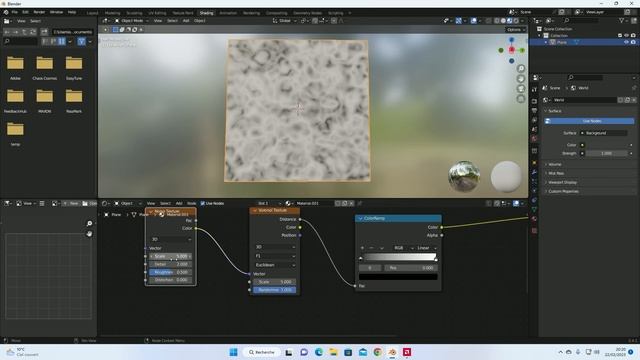Expand the Volume panel
640x360 pixels.
(554, 164)
